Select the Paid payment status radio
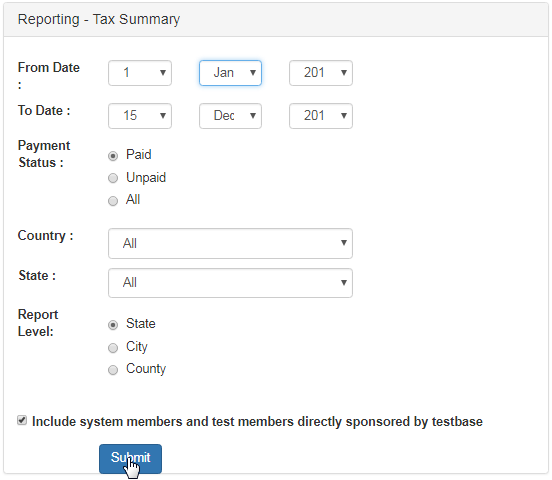 (x=113, y=156)
